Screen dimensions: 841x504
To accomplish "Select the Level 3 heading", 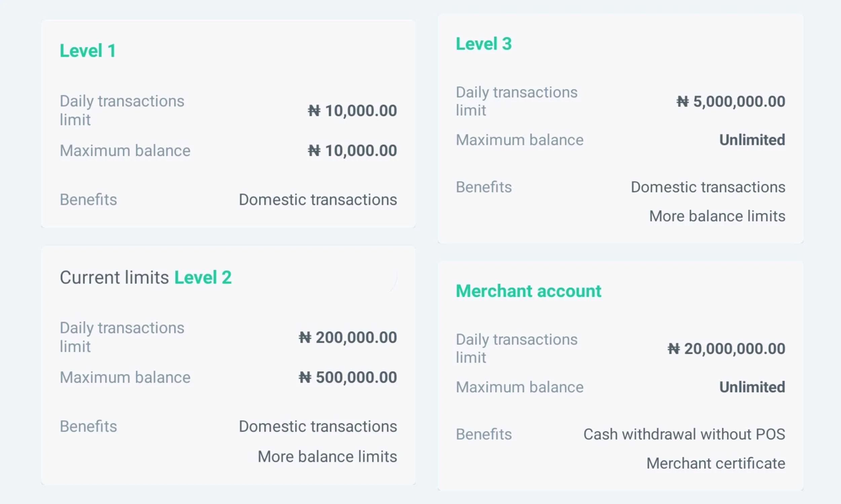I will (483, 44).
